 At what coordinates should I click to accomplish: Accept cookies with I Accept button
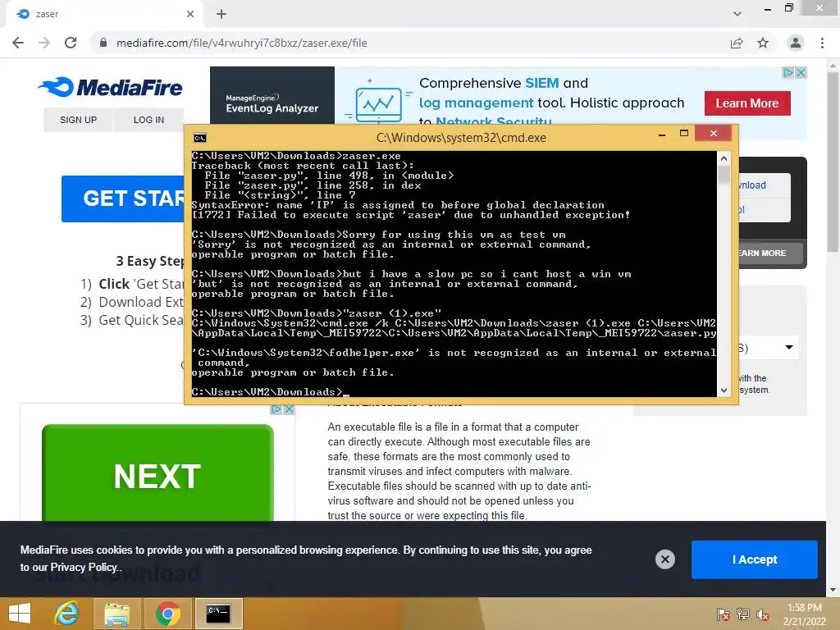coord(755,559)
